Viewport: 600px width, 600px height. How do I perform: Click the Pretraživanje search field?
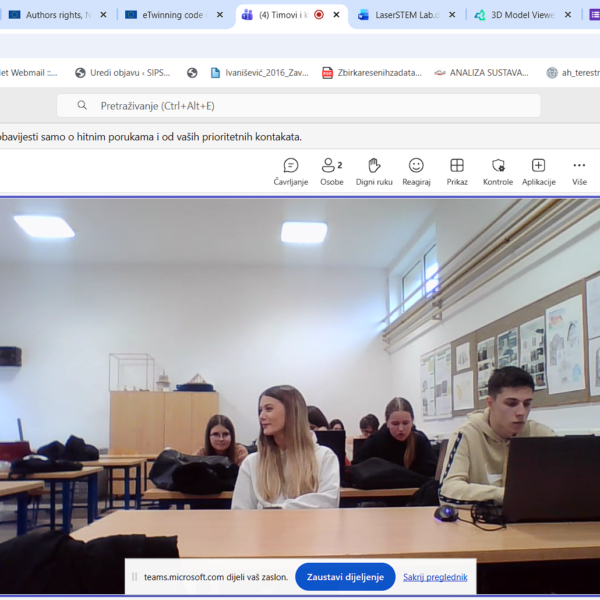300,105
